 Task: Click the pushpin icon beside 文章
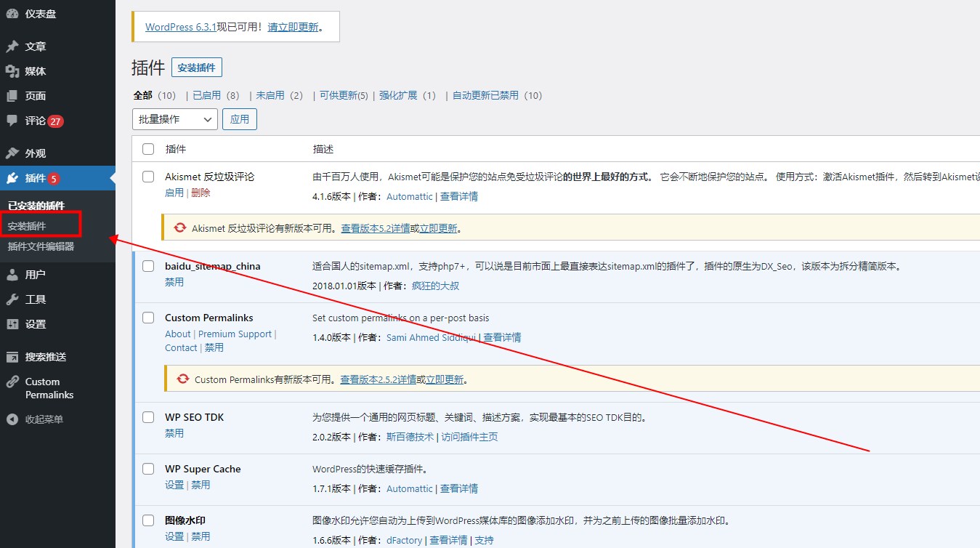[x=12, y=47]
